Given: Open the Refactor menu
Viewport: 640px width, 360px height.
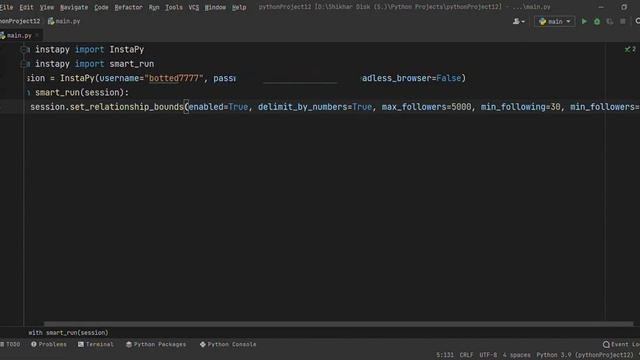Looking at the screenshot, I should 128,7.
